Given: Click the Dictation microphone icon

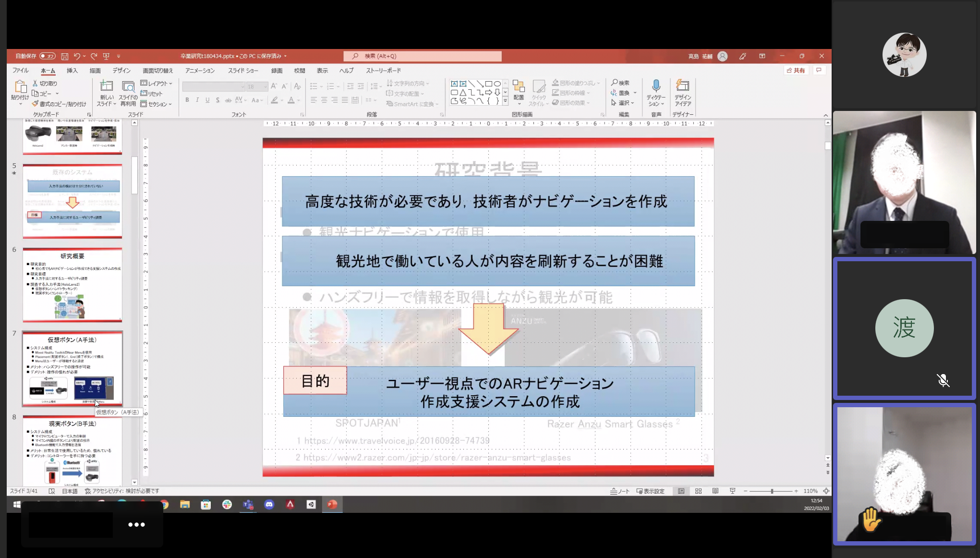Looking at the screenshot, I should [x=656, y=86].
